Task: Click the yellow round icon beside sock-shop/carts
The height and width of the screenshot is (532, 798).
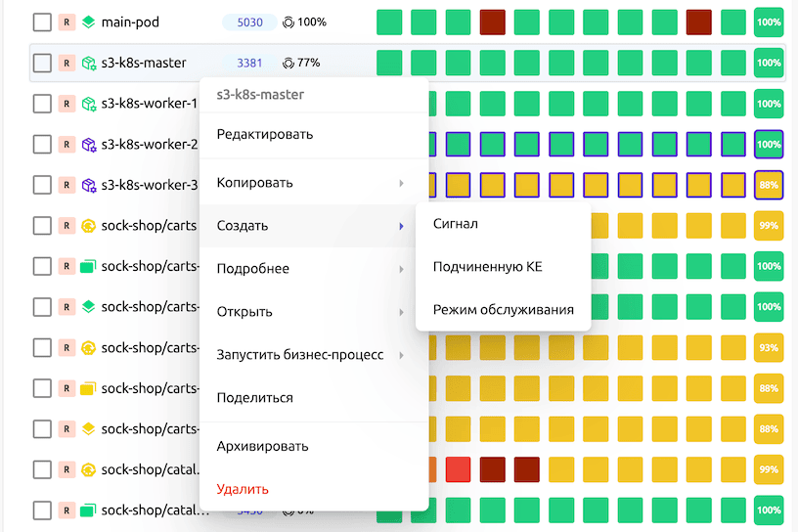Action: pyautogui.click(x=88, y=226)
